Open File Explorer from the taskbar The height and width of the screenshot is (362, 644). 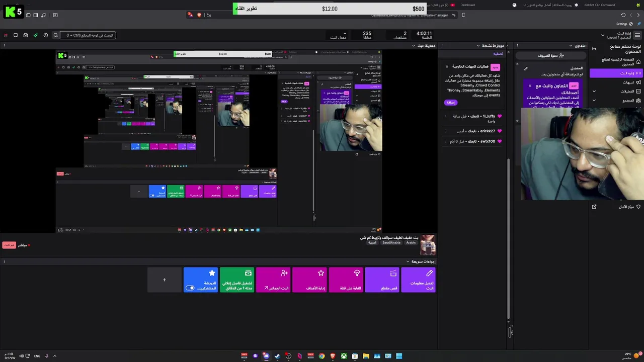(366, 356)
